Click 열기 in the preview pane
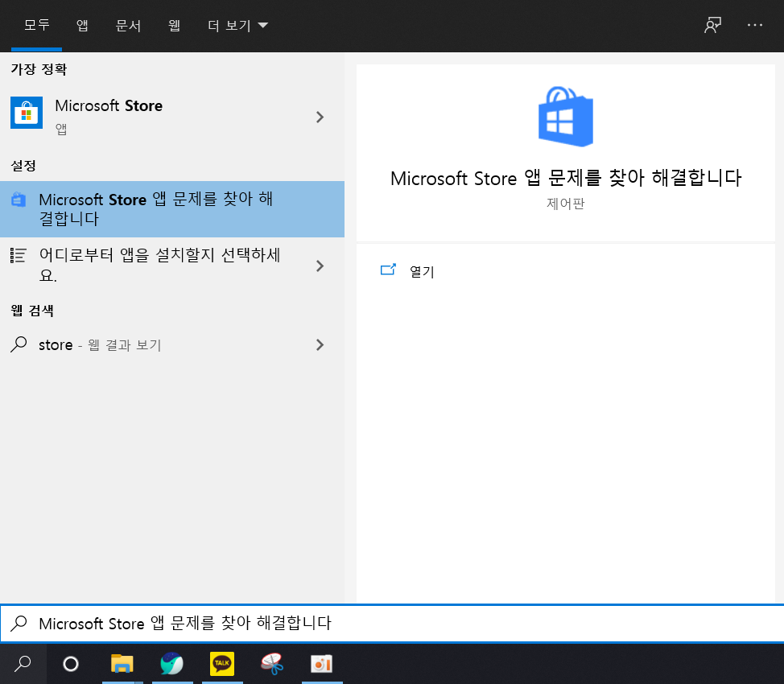Viewport: 784px width, 684px height. (x=407, y=271)
